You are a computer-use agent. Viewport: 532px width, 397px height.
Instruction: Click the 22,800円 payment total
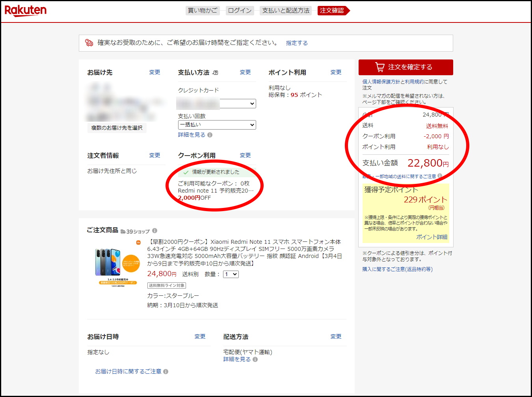[428, 163]
